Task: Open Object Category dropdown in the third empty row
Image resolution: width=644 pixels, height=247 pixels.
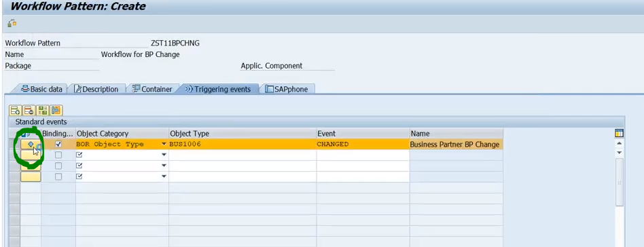Action: pos(164,176)
